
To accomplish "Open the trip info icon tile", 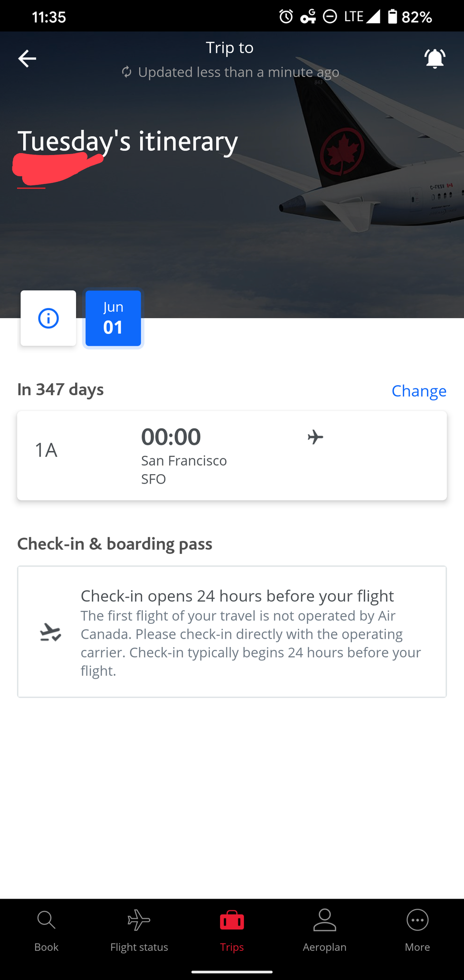I will tap(48, 318).
